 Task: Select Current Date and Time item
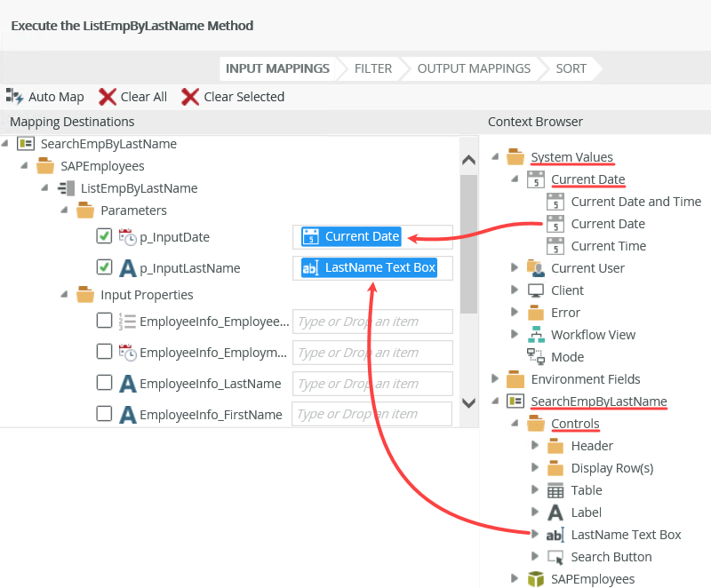coord(635,202)
